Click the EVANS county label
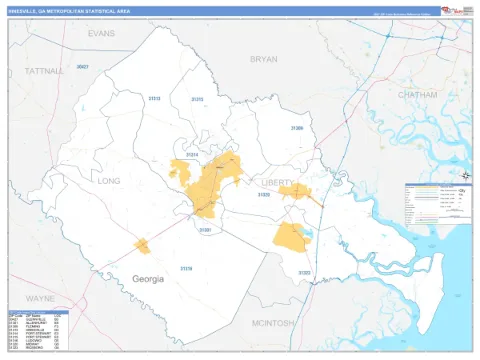Viewport: 480px width, 360px height. (x=101, y=33)
